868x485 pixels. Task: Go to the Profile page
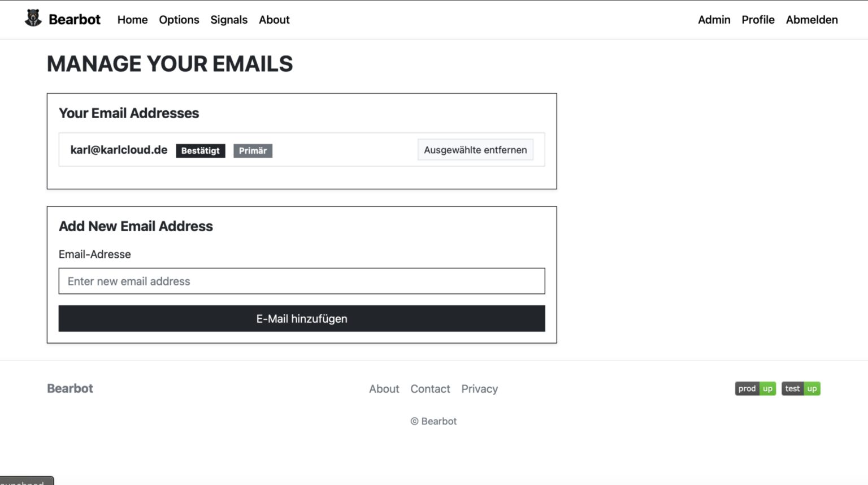758,20
